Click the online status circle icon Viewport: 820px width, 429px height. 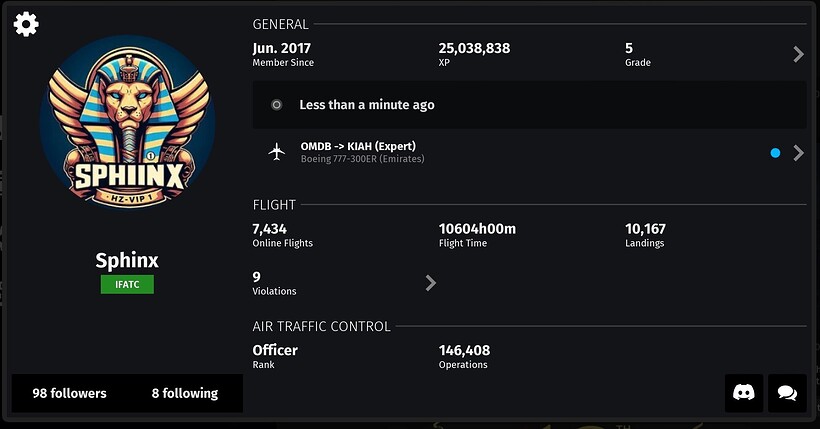pyautogui.click(x=277, y=105)
